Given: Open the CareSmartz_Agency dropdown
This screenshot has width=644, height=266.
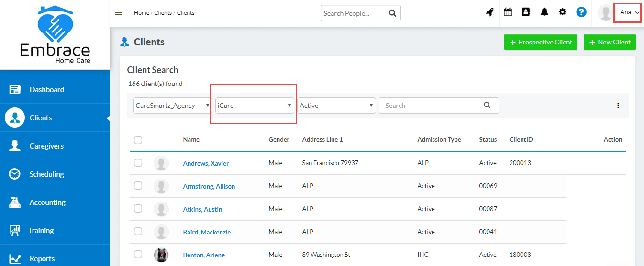Looking at the screenshot, I should [173, 106].
